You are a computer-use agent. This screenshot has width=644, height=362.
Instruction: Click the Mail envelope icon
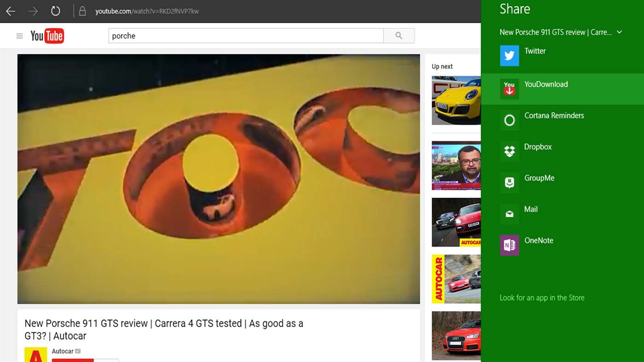pos(509,214)
